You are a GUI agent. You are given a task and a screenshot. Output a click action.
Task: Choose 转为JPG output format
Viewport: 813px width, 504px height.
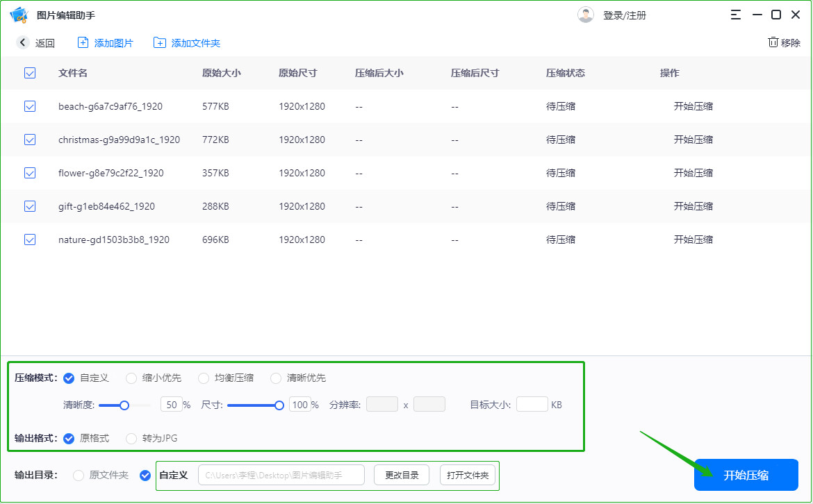131,439
